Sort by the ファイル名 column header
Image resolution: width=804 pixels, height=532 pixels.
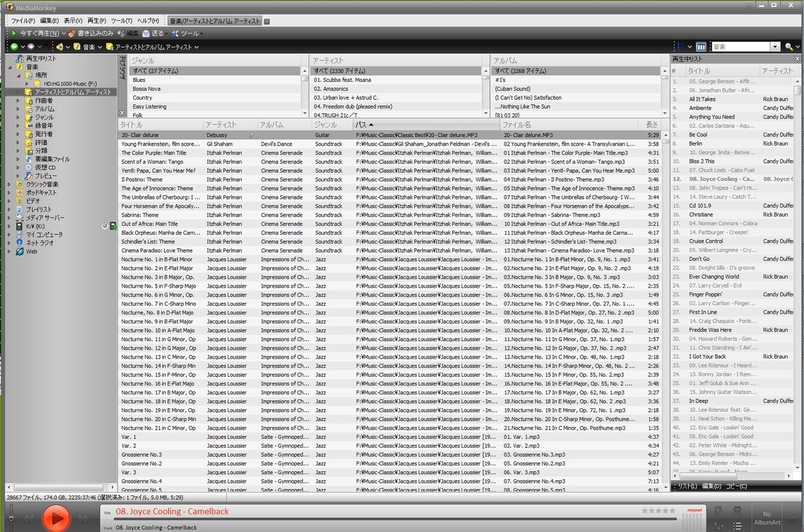(568, 125)
